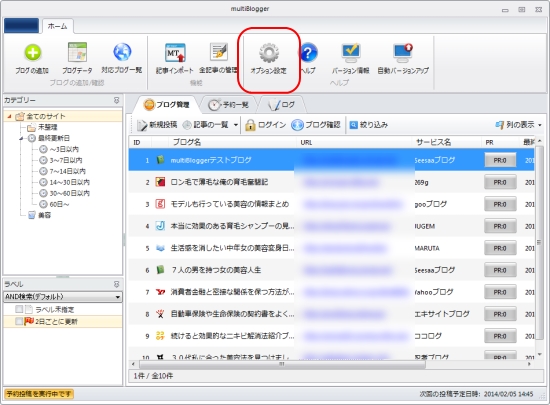This screenshot has width=550, height=405.
Task: Click the green ブログの追加 plus icon
Action: point(33,53)
